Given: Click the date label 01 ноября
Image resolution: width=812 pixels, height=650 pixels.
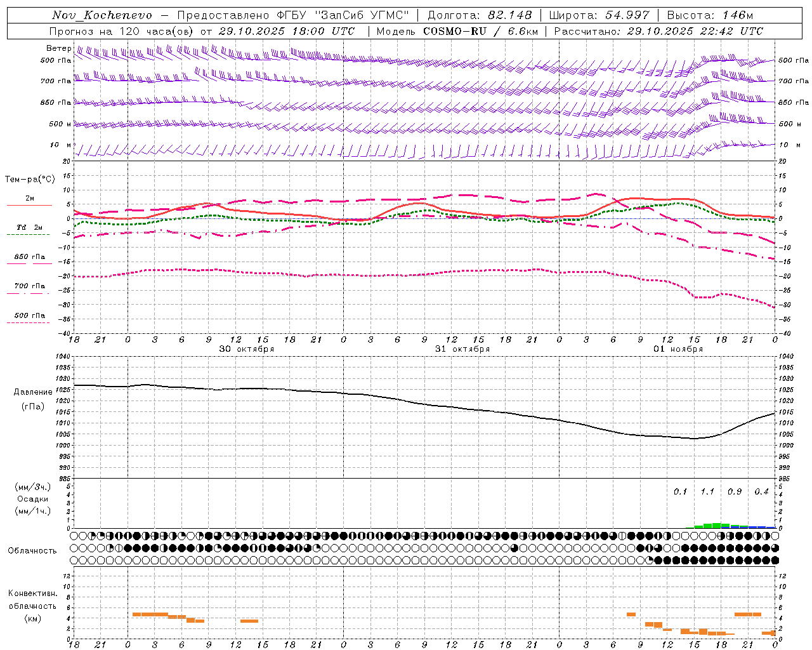Looking at the screenshot, I should (x=678, y=349).
